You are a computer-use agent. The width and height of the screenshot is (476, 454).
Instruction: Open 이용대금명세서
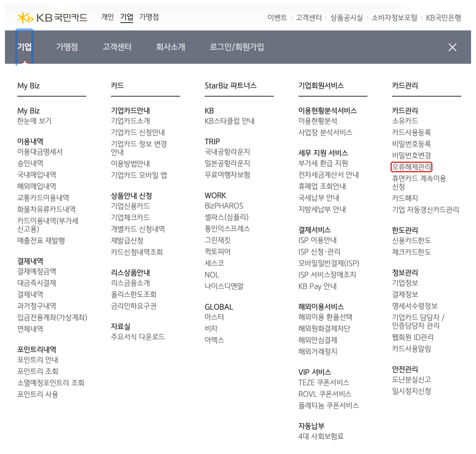click(x=40, y=152)
